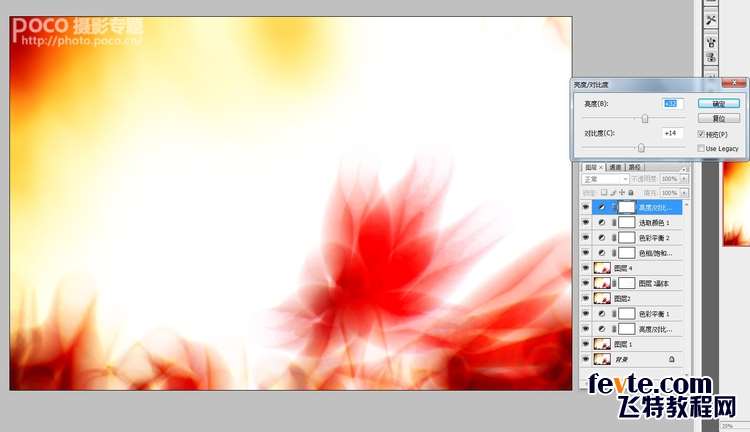Hide the selected 亮度/对比 adjustment layer
Image resolution: width=750 pixels, height=432 pixels.
point(585,207)
